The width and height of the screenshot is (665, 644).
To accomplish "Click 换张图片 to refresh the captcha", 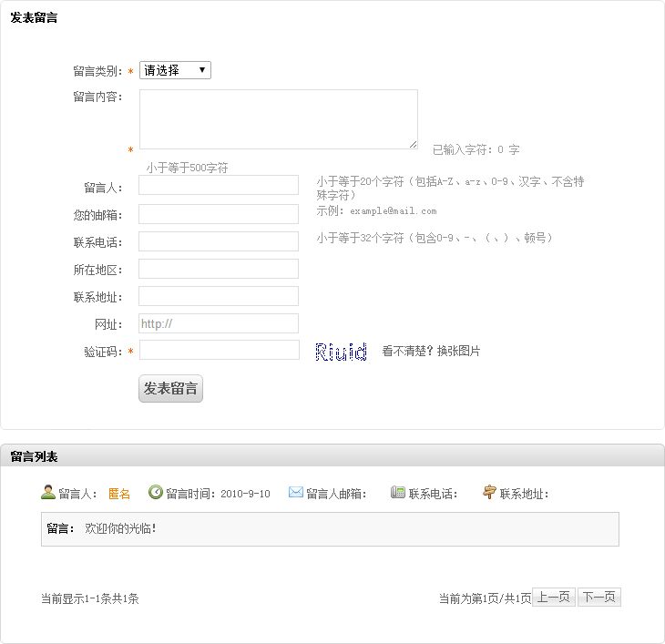I will pos(458,352).
